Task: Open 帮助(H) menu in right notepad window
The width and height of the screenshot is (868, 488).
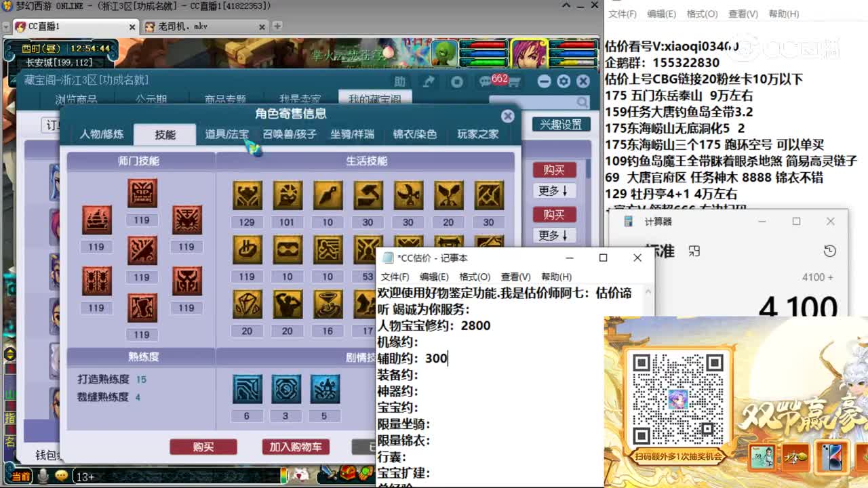Action: click(x=784, y=14)
